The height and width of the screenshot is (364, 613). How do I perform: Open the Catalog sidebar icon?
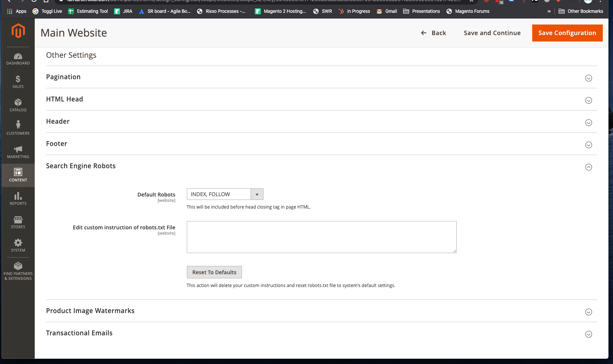pyautogui.click(x=18, y=105)
